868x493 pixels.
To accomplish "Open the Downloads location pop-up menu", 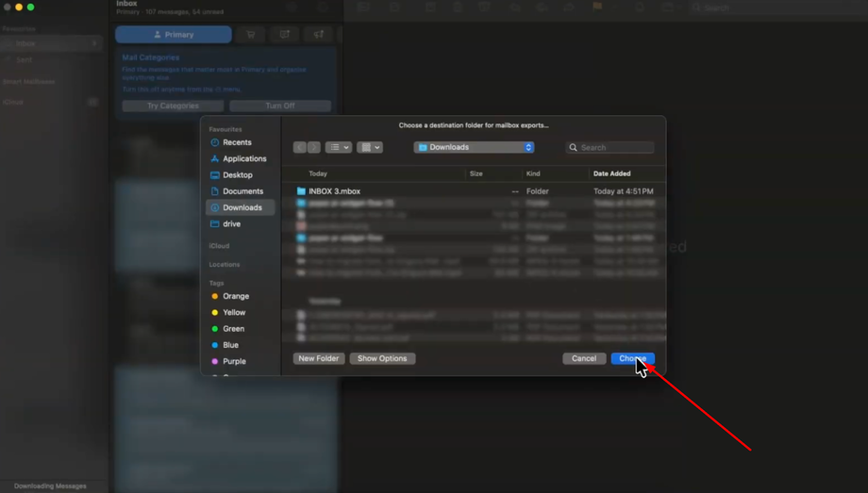I will click(474, 147).
